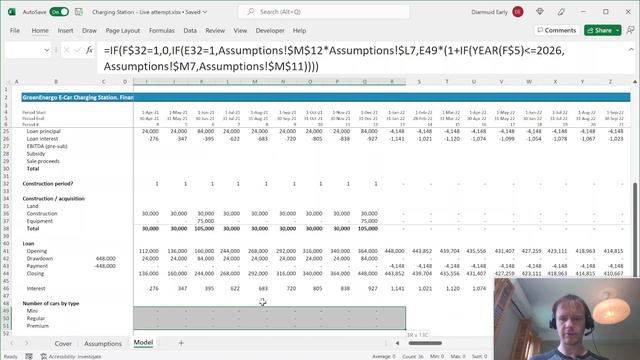Viewport: 640px width, 360px height.
Task: Click the 'Construction period?' label cell
Action: point(48,184)
